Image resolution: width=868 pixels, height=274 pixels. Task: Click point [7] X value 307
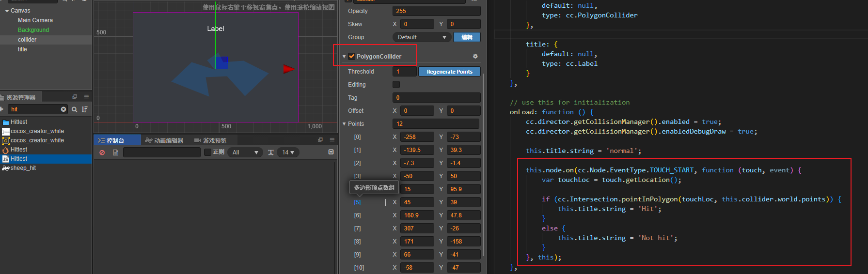[417, 228]
